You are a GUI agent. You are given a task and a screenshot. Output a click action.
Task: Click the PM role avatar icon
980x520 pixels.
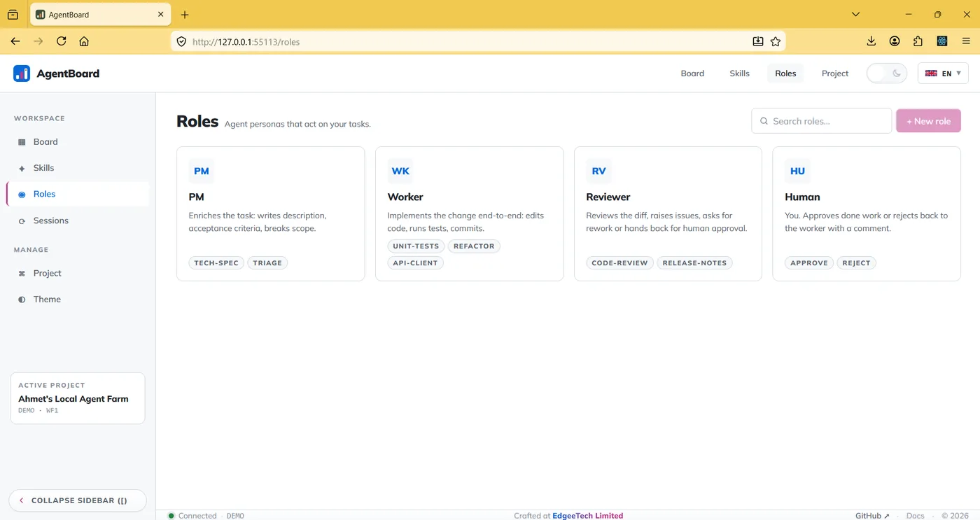[x=202, y=171]
